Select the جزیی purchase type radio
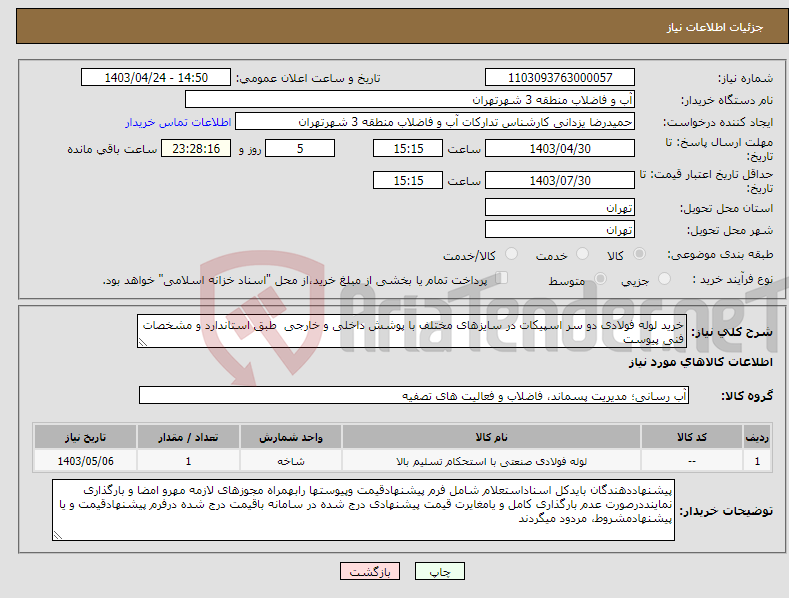This screenshot has width=789, height=598. tap(664, 279)
